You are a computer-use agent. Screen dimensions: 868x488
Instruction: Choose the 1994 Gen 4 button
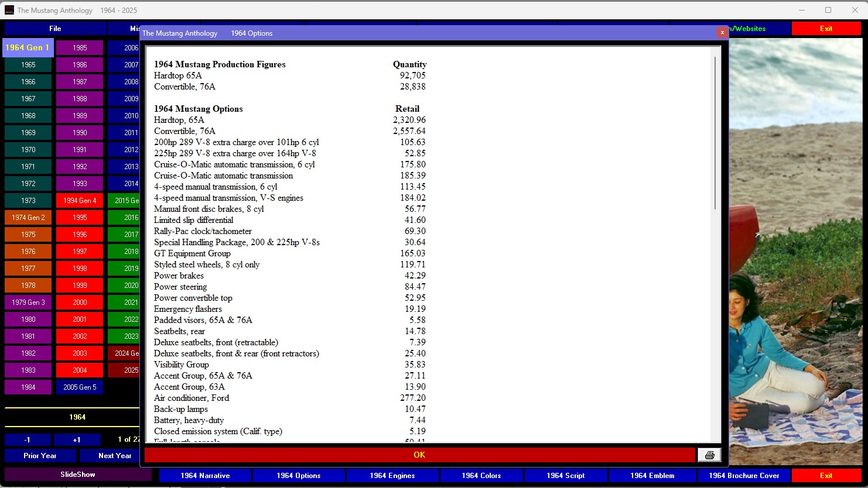[80, 200]
